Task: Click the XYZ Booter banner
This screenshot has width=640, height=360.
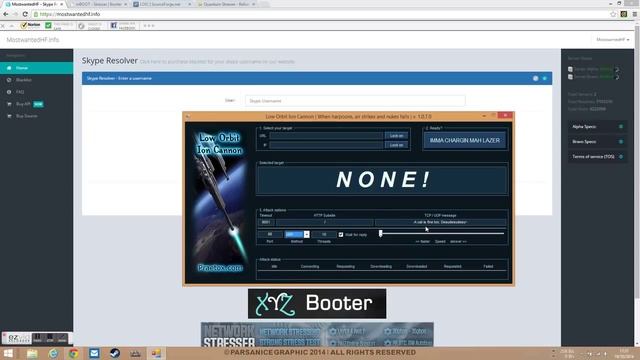Action: [x=317, y=304]
